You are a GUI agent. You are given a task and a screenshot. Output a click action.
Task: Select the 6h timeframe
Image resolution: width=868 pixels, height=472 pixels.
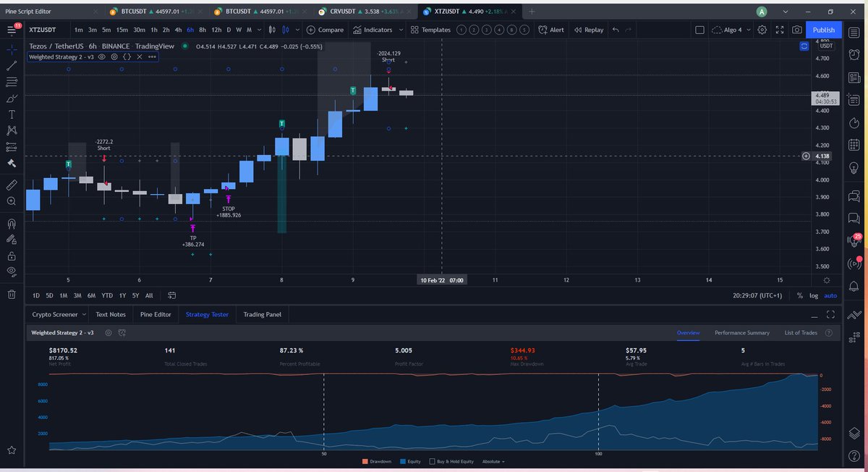190,30
